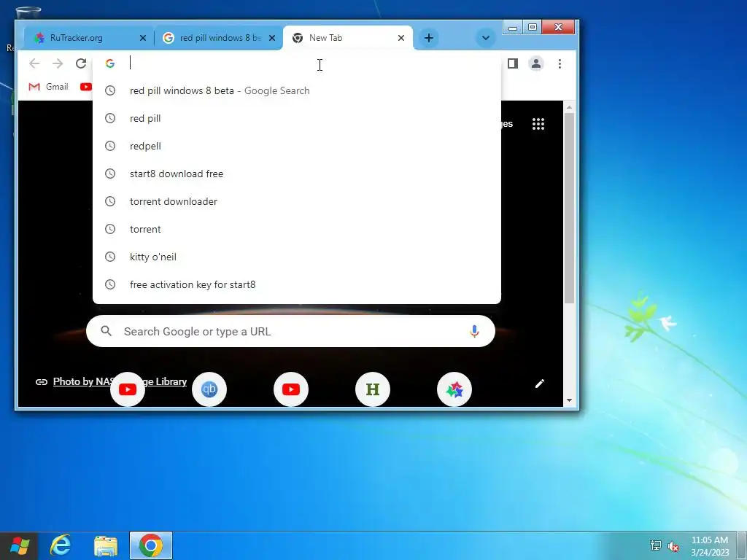Open the first YouTube shortcut tile
747x560 pixels.
127,389
